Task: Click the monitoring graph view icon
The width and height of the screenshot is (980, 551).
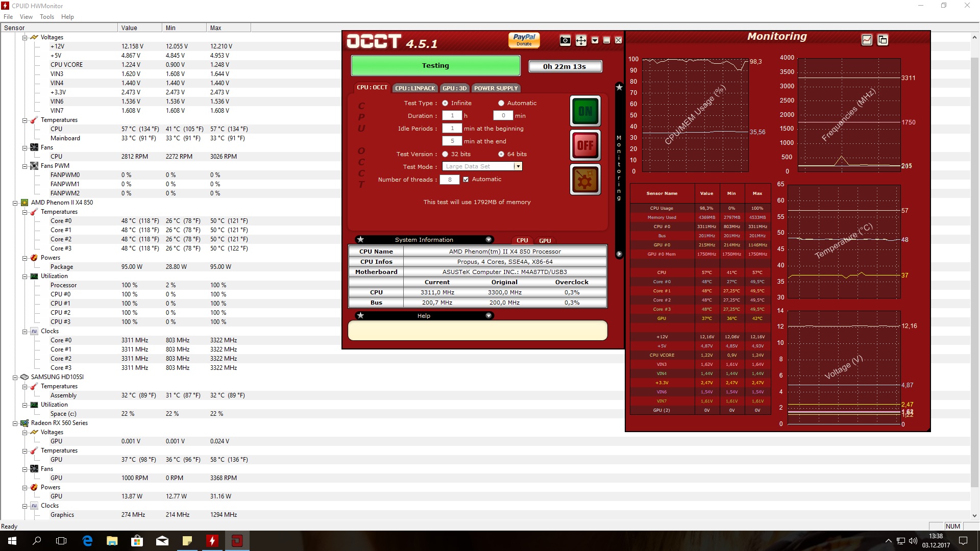Action: [867, 40]
